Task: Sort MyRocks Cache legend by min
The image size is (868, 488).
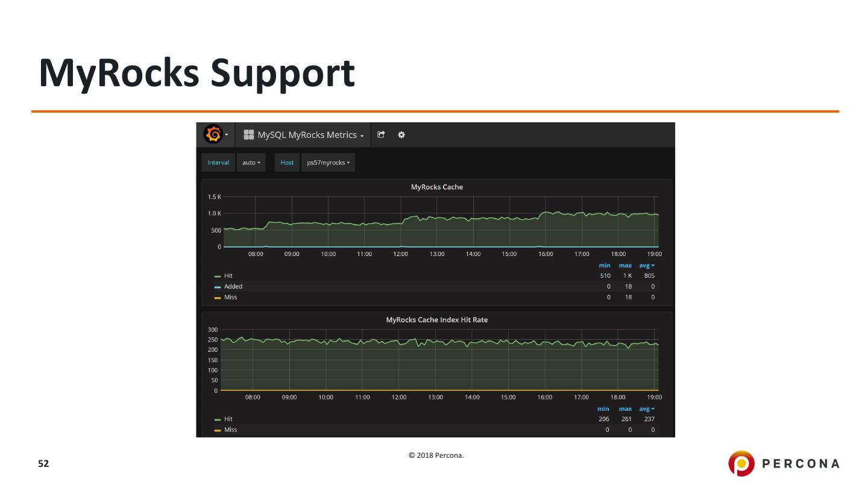Action: coord(605,265)
